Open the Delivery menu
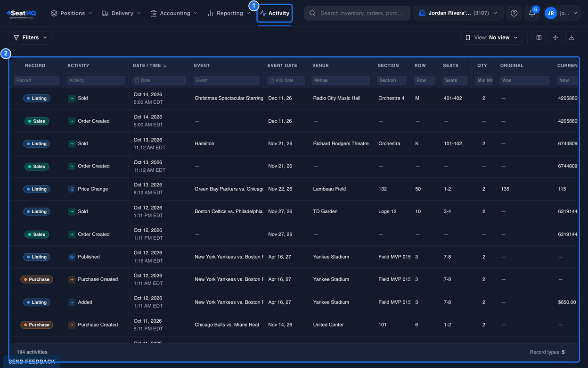The height and width of the screenshot is (368, 588). click(121, 13)
